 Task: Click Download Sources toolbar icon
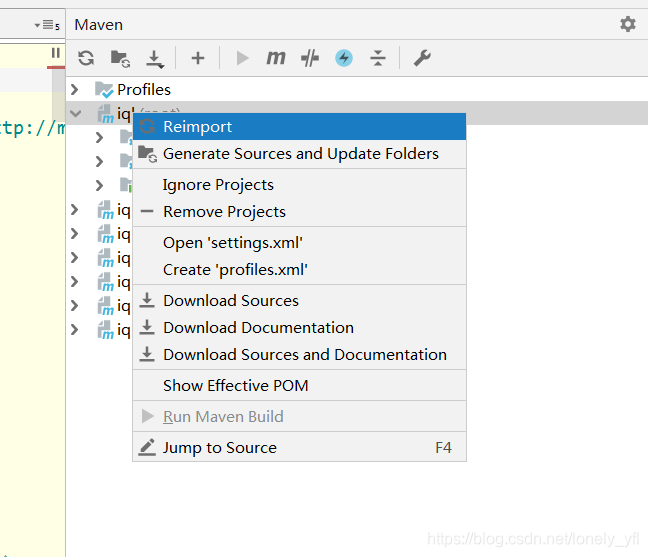click(155, 59)
